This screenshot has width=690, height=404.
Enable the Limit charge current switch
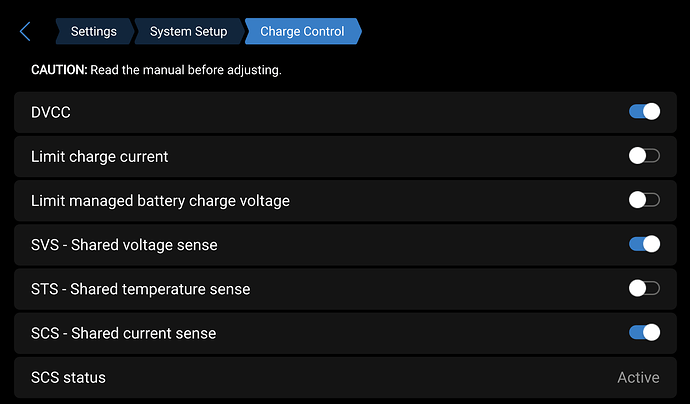[644, 156]
